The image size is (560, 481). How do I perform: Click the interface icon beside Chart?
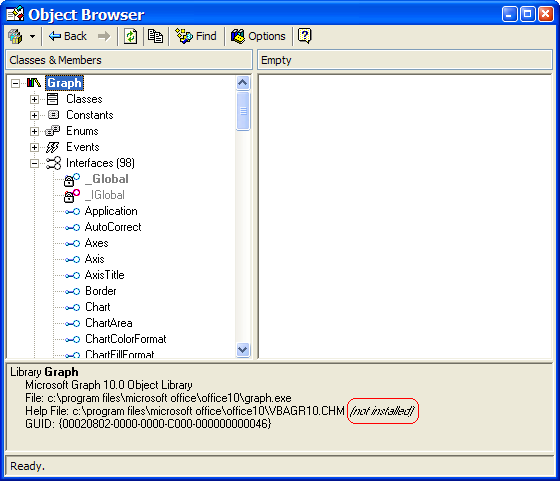(x=72, y=308)
